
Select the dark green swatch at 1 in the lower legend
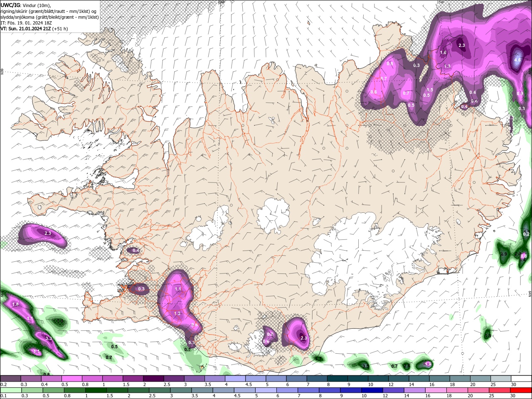click(x=96, y=390)
